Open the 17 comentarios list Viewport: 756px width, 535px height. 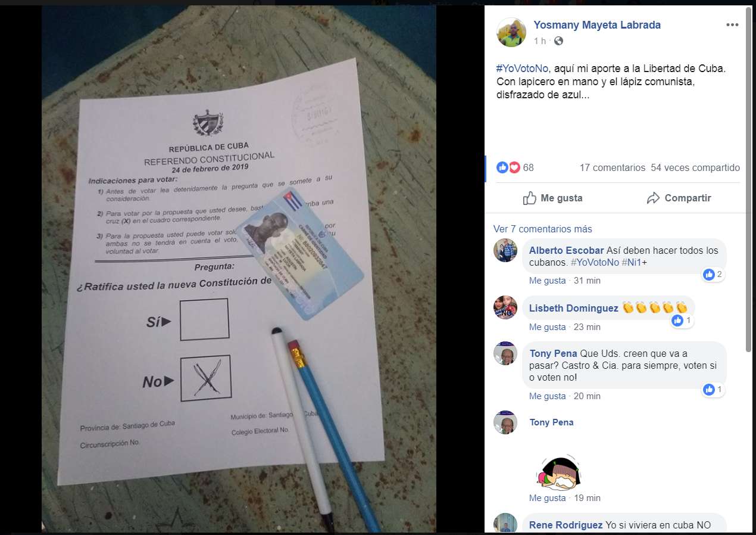pos(612,167)
